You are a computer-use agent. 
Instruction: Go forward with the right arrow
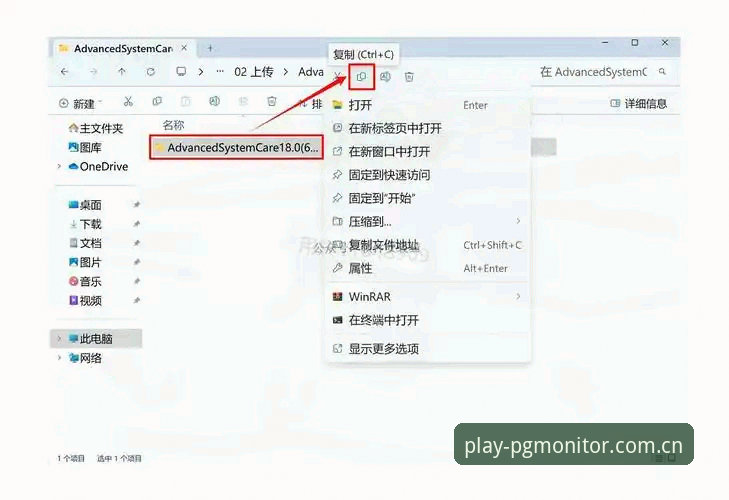pos(93,72)
